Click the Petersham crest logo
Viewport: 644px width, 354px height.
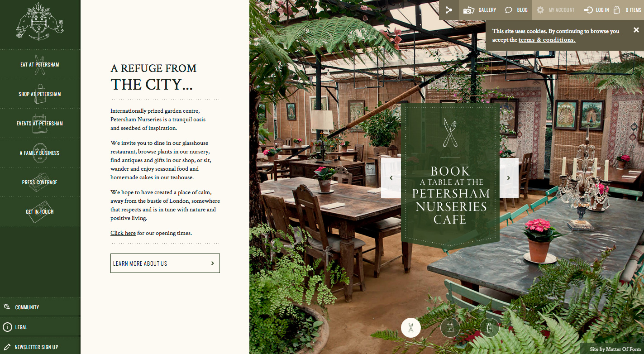click(40, 21)
